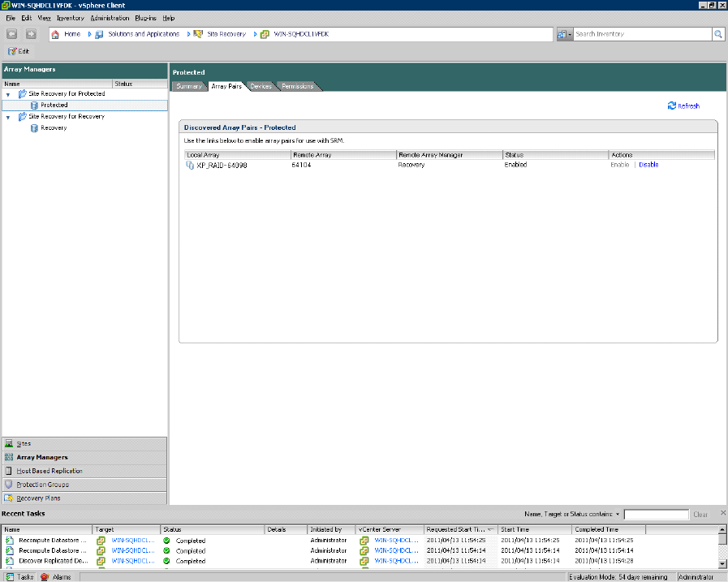Click the recent tasks filter text field
This screenshot has height=582, width=728.
pyautogui.click(x=656, y=514)
